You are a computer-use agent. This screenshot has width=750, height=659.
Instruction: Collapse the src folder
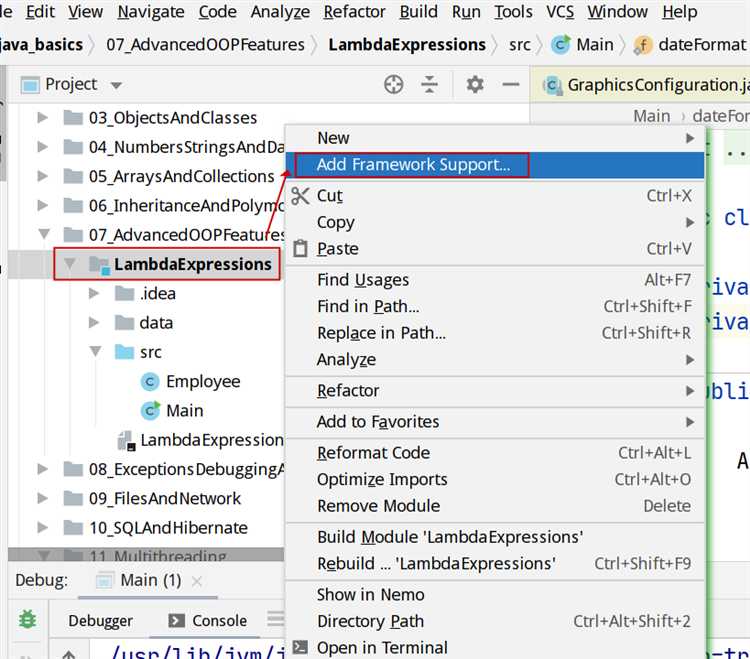(96, 351)
